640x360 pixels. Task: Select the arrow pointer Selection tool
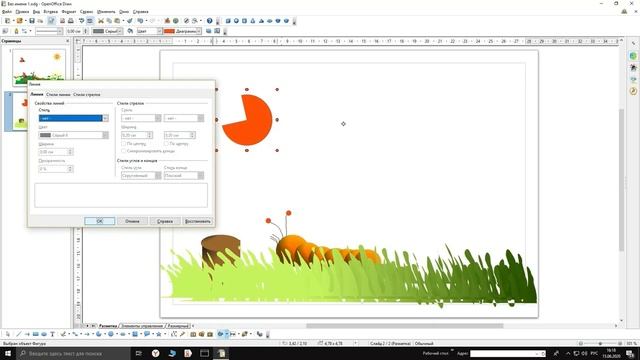8,334
